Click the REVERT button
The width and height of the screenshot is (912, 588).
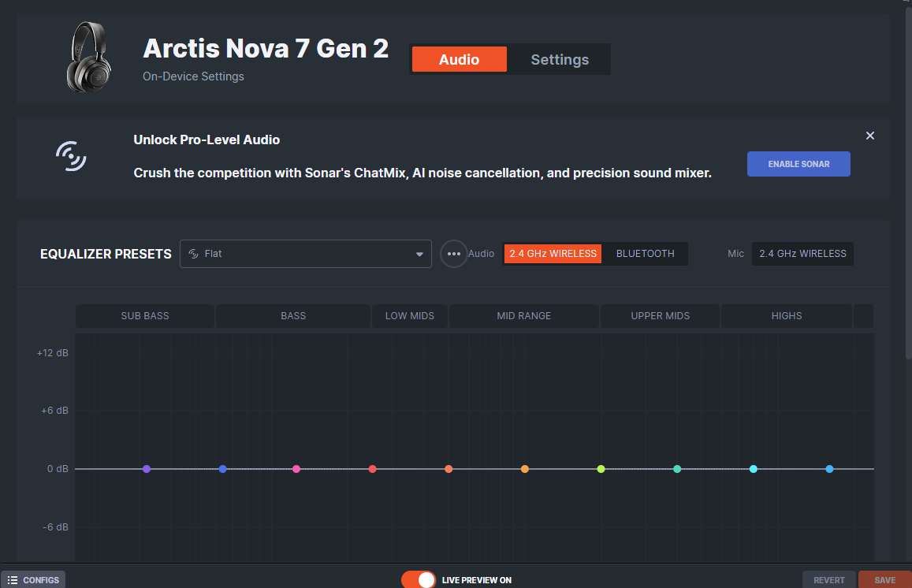(828, 580)
